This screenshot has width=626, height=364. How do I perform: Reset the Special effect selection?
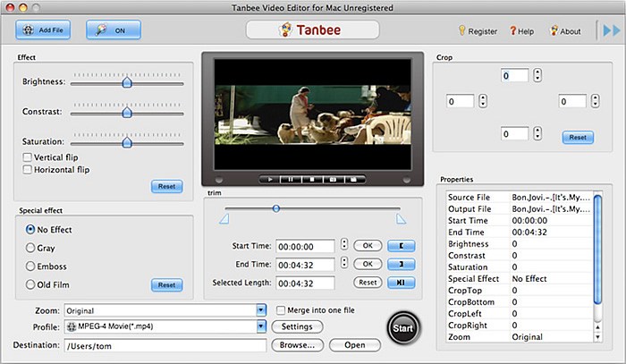pos(167,285)
